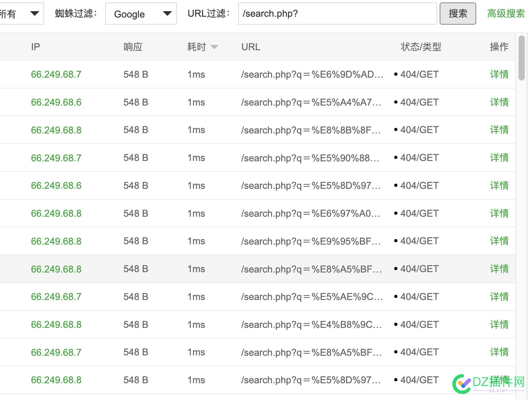The height and width of the screenshot is (400, 532).
Task: Click URL /search.php?q=%E6%9D%AD…
Action: (312, 75)
